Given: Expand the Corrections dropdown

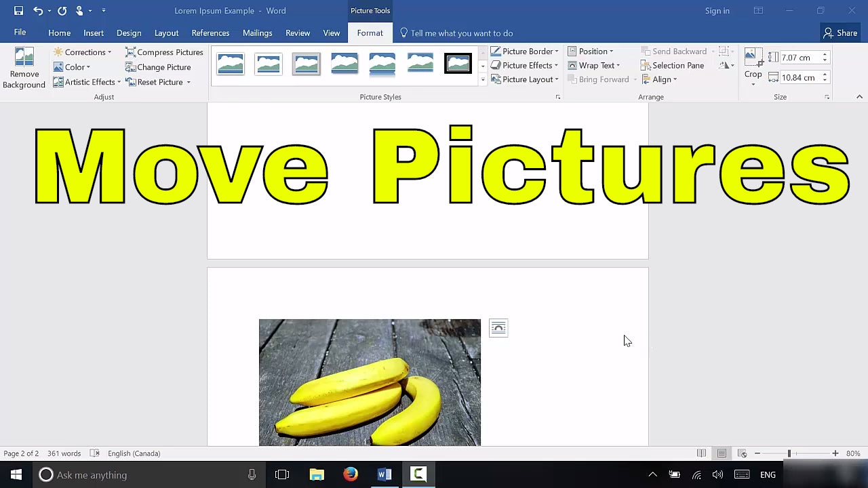Looking at the screenshot, I should coord(83,52).
